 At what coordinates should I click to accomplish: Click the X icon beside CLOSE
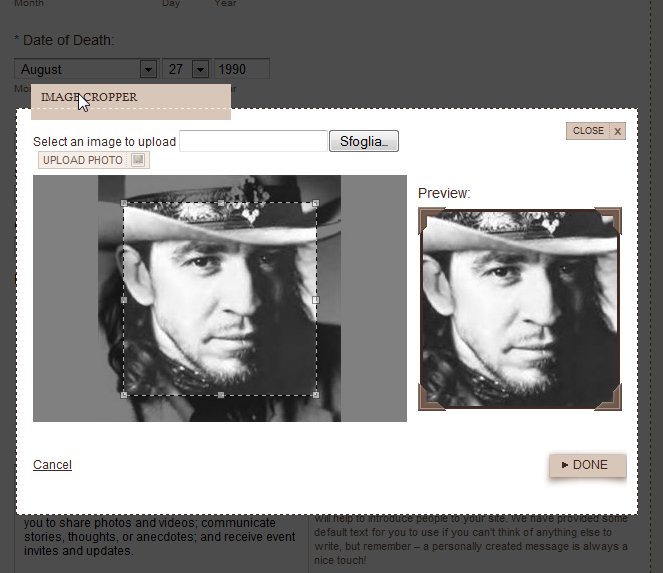618,131
